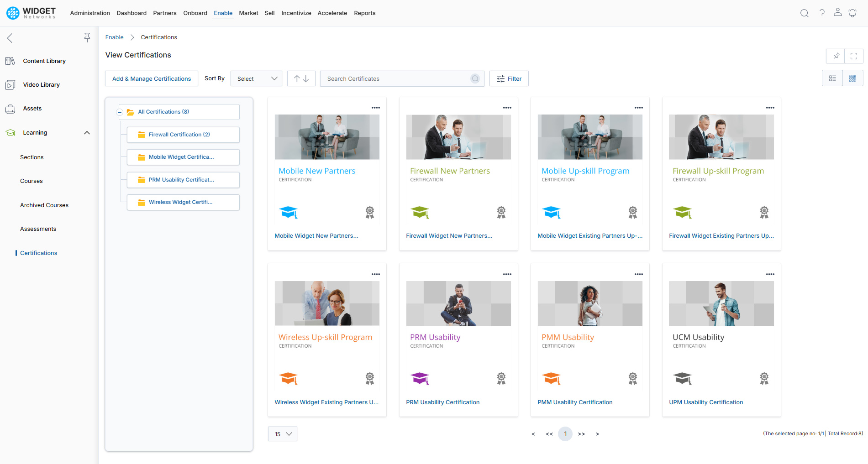Open the Sort By Select dropdown

[256, 78]
